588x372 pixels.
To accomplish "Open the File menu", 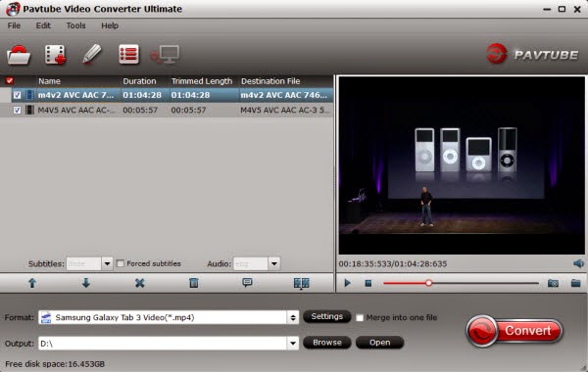I will point(14,25).
